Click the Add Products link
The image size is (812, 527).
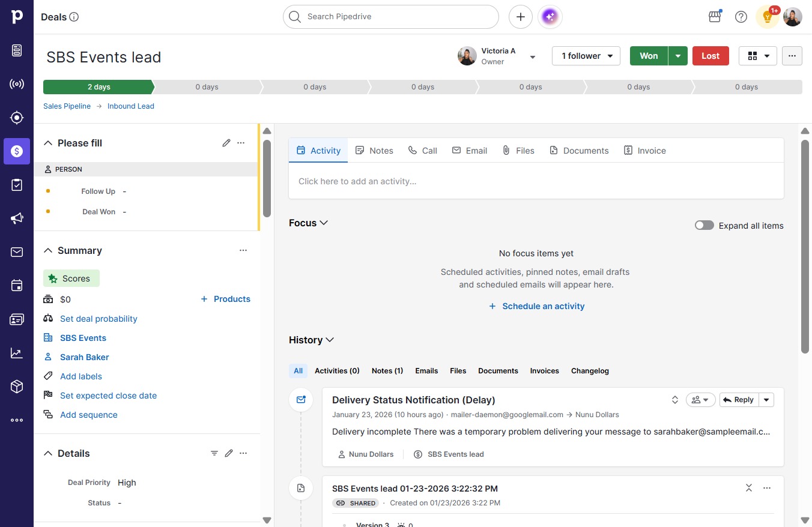(225, 299)
